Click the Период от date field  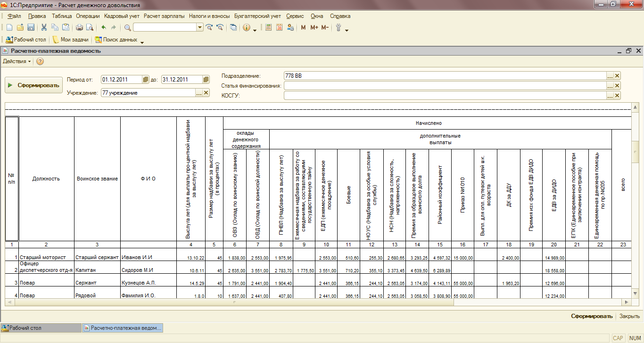(x=122, y=80)
